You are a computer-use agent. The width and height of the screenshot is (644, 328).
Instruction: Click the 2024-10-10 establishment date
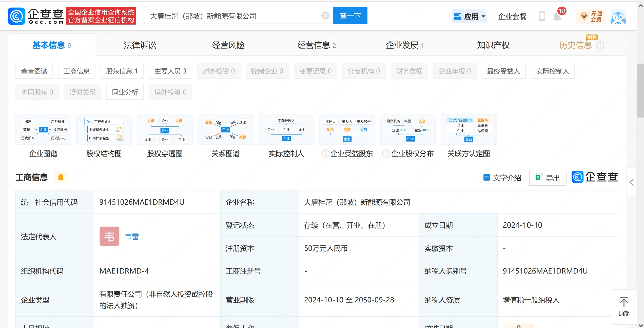(522, 225)
